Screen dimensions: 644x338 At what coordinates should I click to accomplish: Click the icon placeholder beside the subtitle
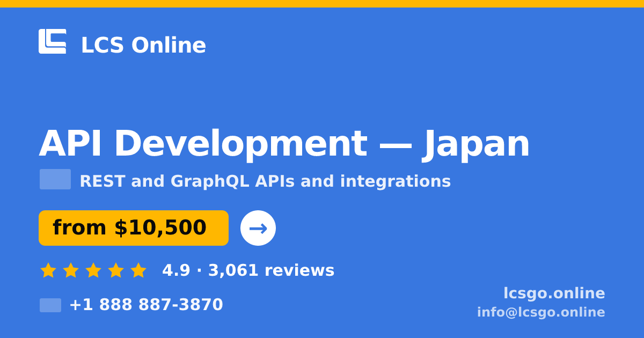[55, 179]
